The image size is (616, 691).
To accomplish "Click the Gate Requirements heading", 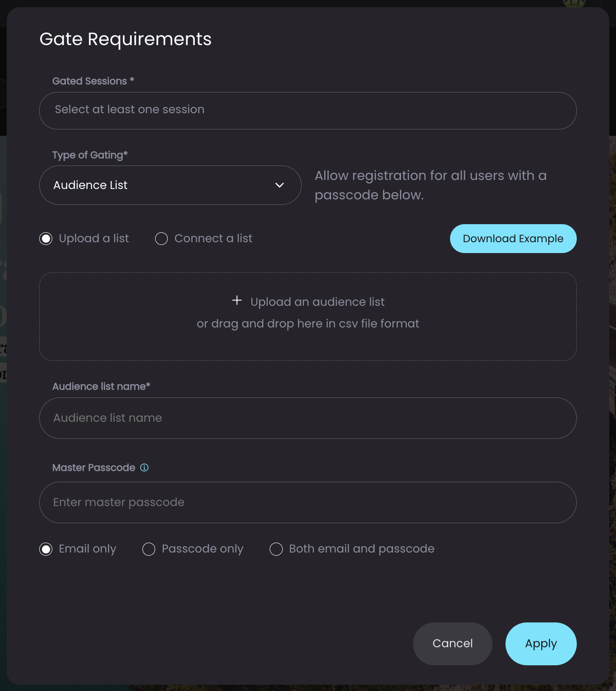I will 125,39.
